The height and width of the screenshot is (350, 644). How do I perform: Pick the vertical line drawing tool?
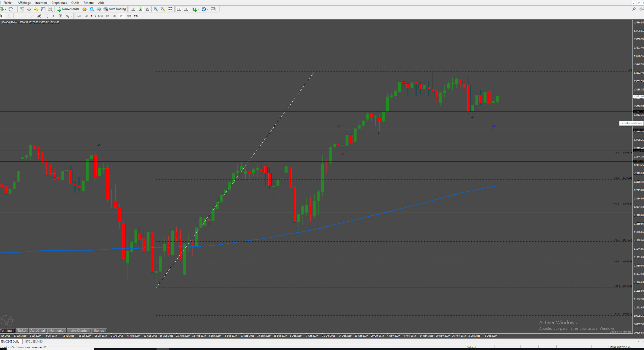18,16
